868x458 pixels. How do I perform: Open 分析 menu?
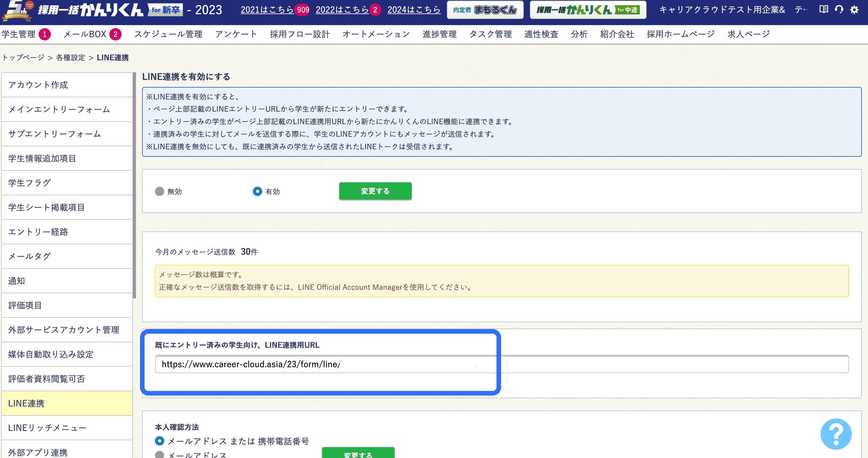(579, 34)
